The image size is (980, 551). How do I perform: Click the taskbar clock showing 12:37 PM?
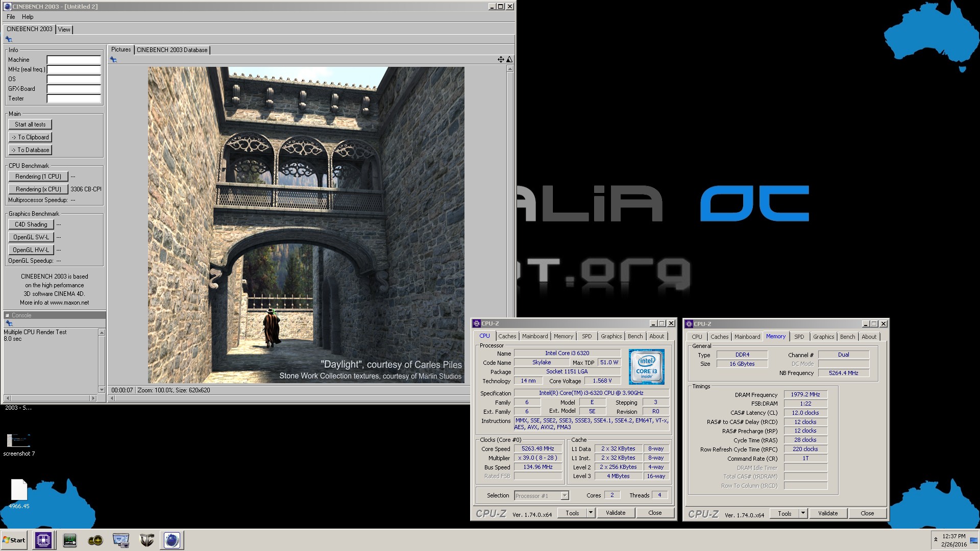(953, 536)
